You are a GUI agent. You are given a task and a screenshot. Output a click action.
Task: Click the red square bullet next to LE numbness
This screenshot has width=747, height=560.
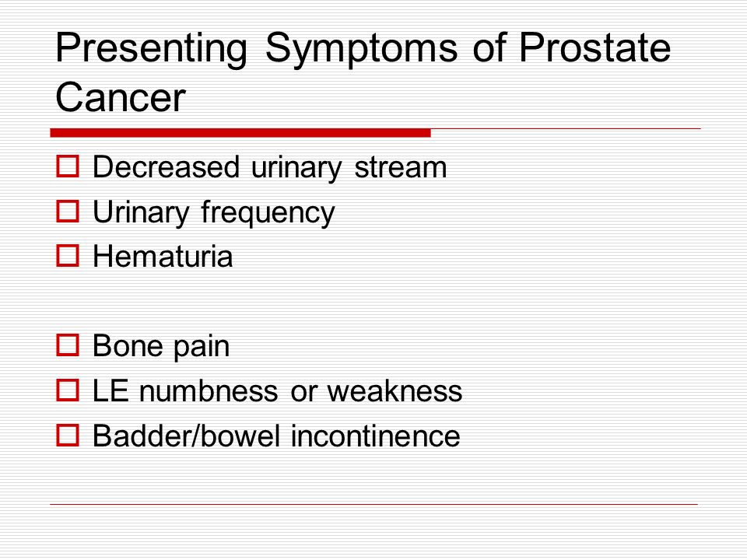pyautogui.click(x=68, y=390)
